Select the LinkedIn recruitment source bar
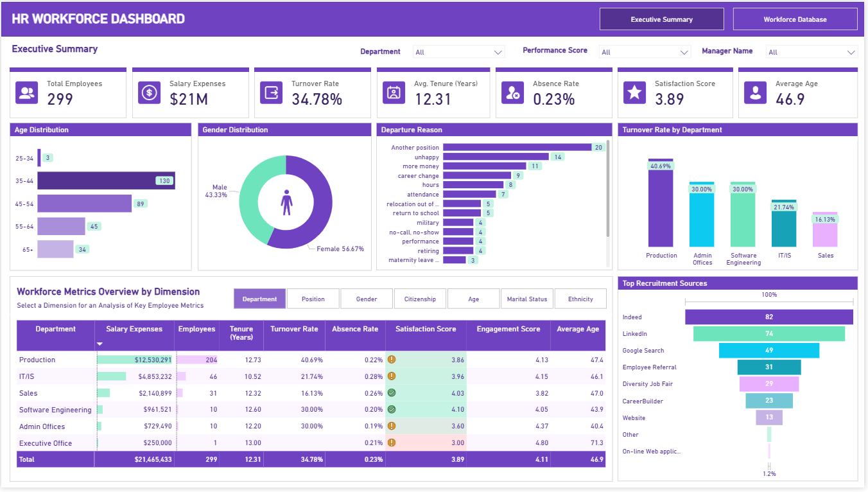 [769, 333]
